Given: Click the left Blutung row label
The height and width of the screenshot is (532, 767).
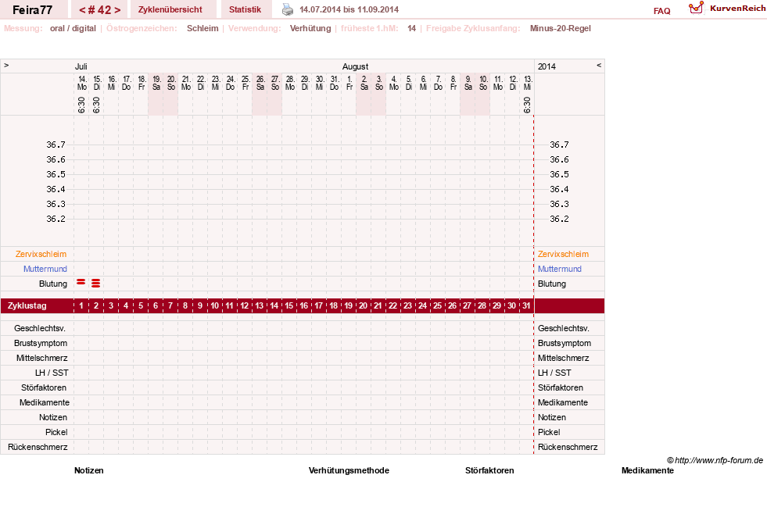Looking at the screenshot, I should pyautogui.click(x=53, y=284).
